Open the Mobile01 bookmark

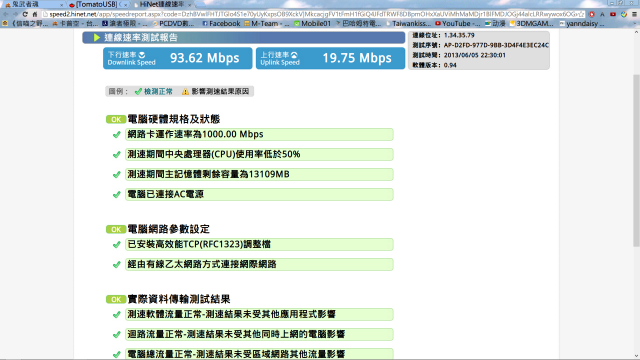(x=313, y=24)
